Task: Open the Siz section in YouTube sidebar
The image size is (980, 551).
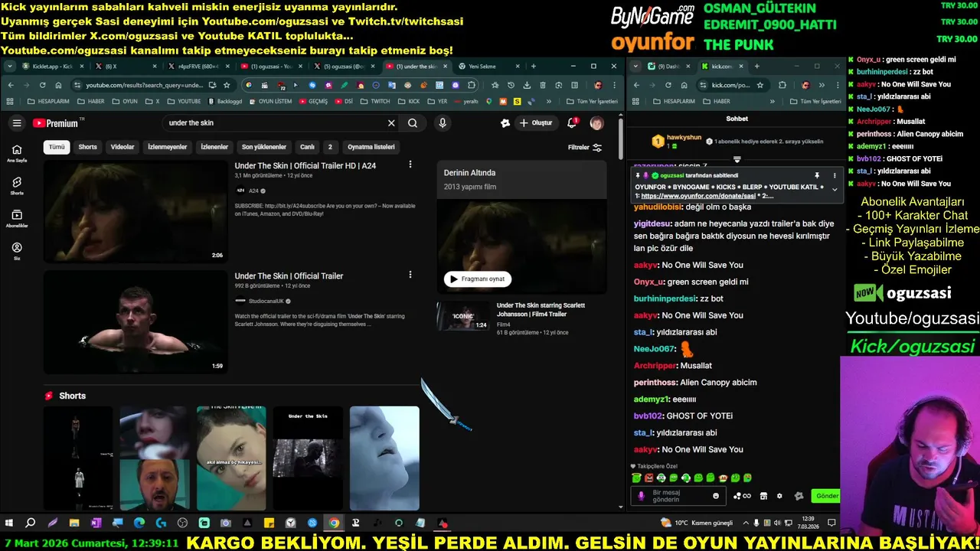Action: 17,251
